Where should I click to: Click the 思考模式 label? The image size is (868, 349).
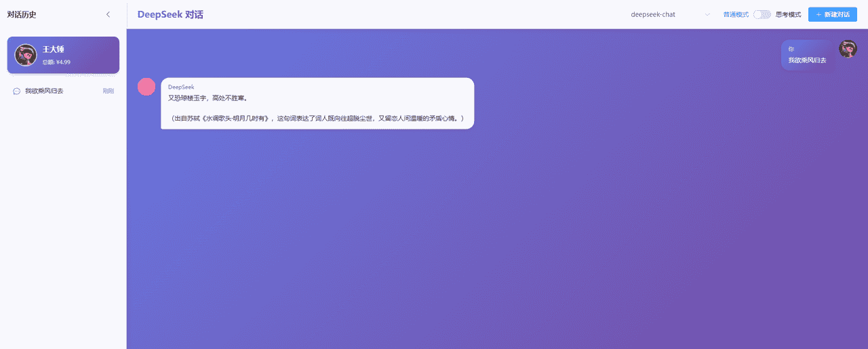(789, 14)
